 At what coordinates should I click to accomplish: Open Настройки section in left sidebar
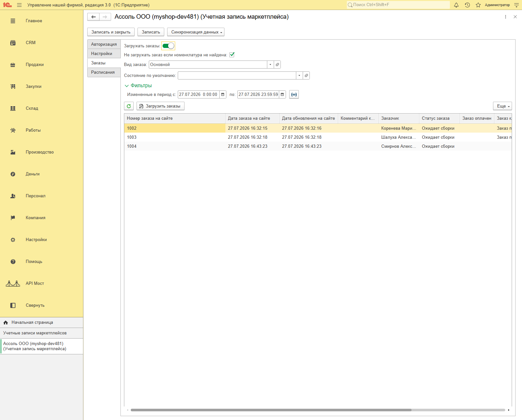pyautogui.click(x=42, y=240)
